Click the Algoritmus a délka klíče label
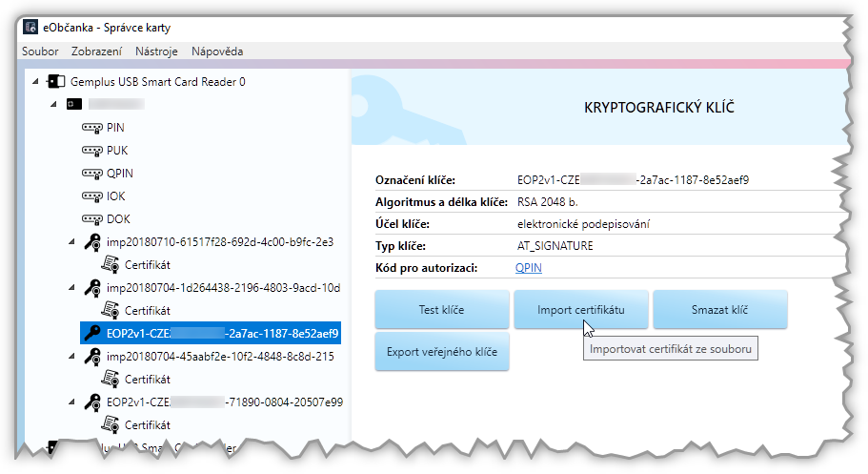Screen dimensions: 868x474 [x=441, y=202]
